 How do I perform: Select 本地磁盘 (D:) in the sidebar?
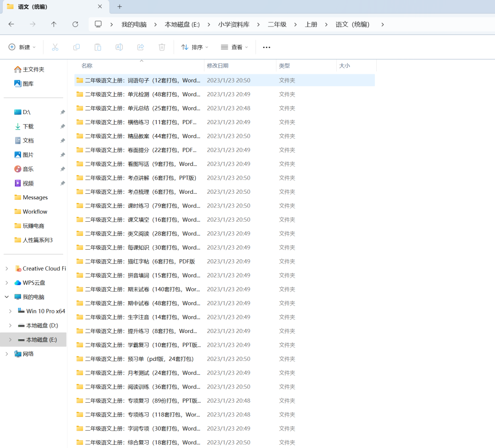coord(42,325)
